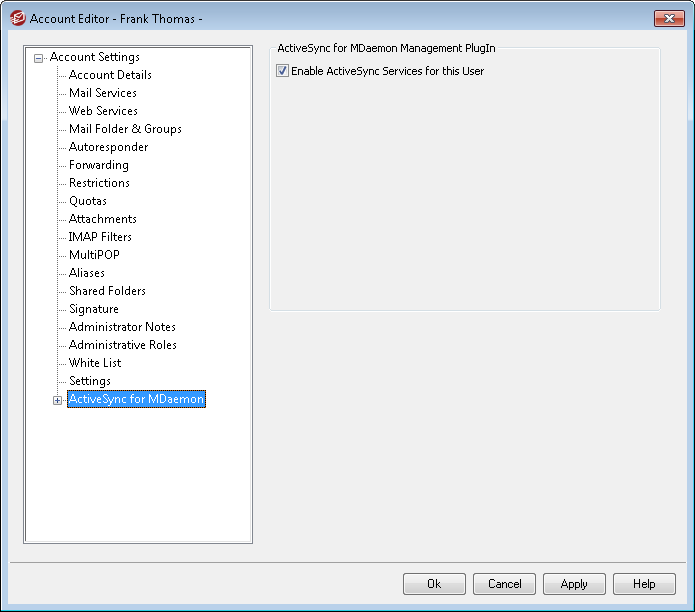Open Forwarding settings
Screen dimensions: 695x612
tap(99, 165)
